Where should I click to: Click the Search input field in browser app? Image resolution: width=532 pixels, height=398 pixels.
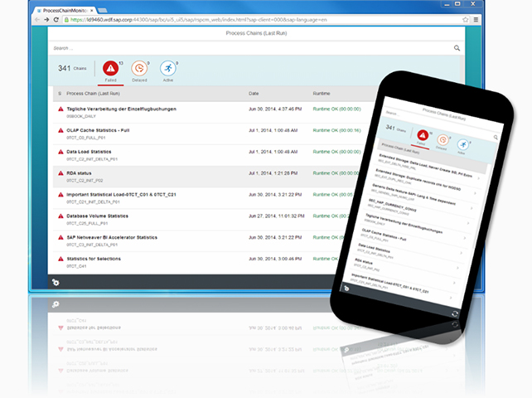[251, 48]
